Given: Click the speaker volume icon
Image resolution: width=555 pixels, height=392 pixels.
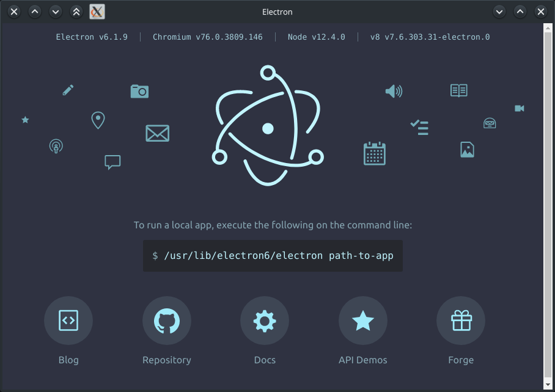Looking at the screenshot, I should click(394, 91).
